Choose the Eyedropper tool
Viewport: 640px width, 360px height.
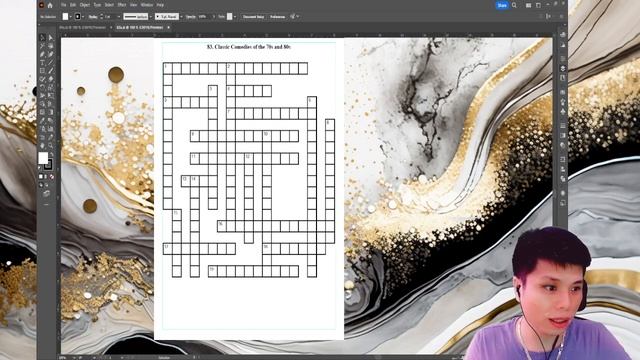42,120
